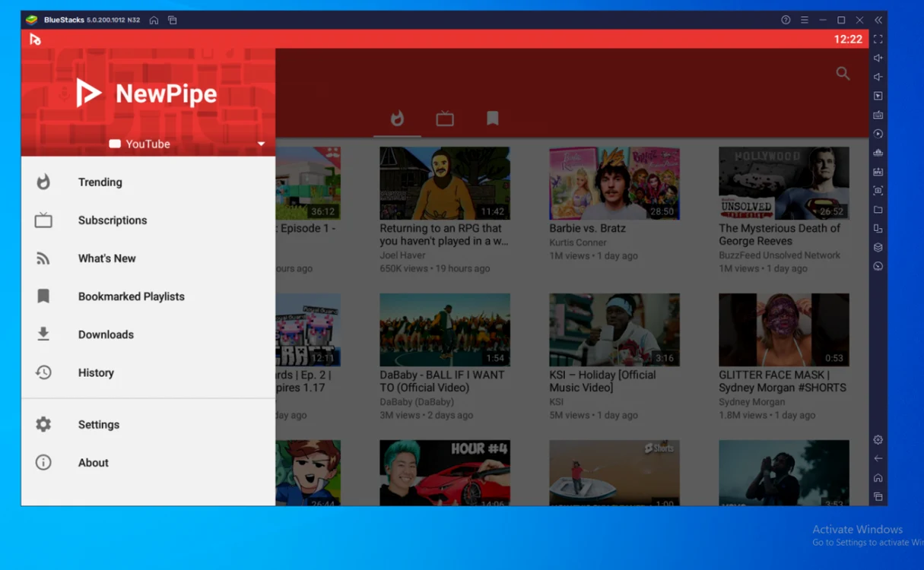Click 'DaBaby (DaBaby)' channel text
924x570 pixels.
click(417, 402)
